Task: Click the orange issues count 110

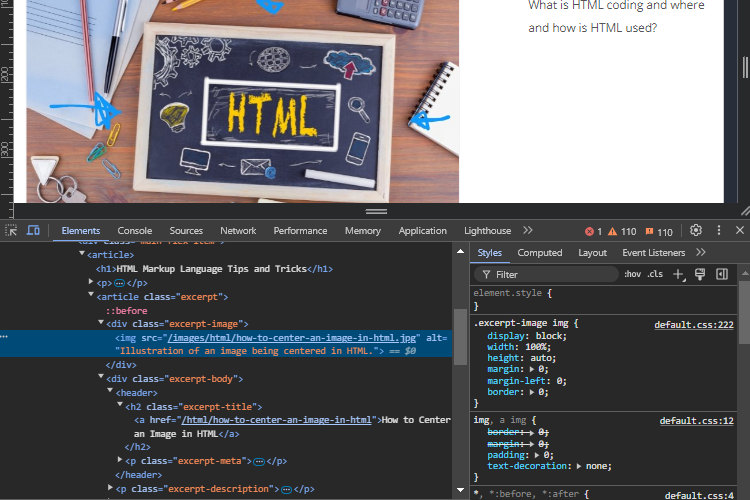Action: click(x=659, y=232)
